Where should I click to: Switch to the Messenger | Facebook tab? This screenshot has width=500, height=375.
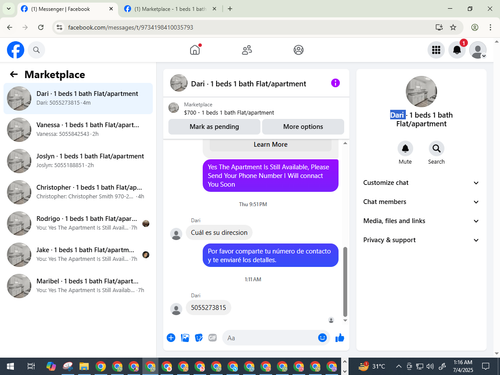[66, 9]
